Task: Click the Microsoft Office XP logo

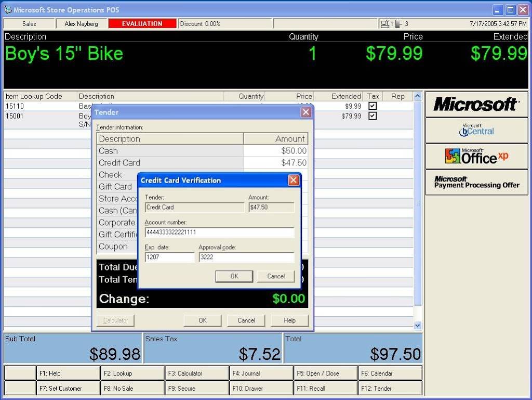Action: 476,156
